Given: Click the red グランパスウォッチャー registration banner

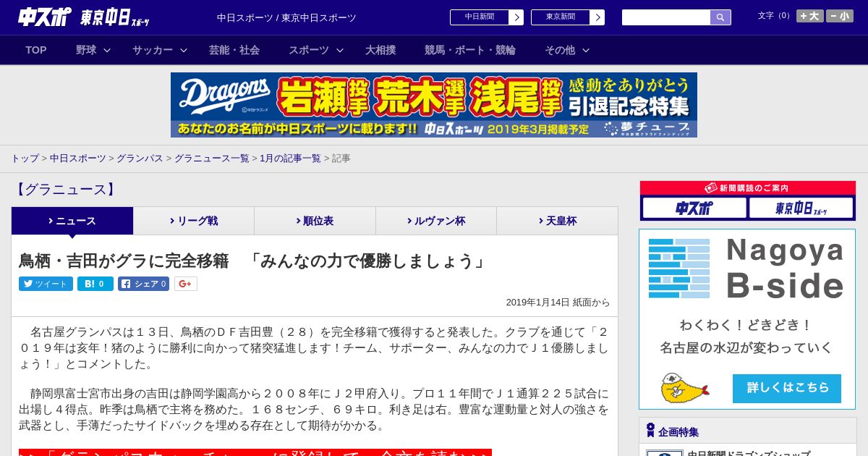Looking at the screenshot, I should coord(255,452).
